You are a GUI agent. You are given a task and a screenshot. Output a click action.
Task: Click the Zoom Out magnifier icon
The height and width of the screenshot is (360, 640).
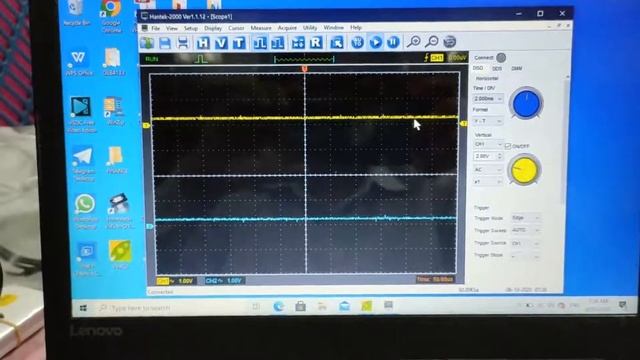pos(432,42)
